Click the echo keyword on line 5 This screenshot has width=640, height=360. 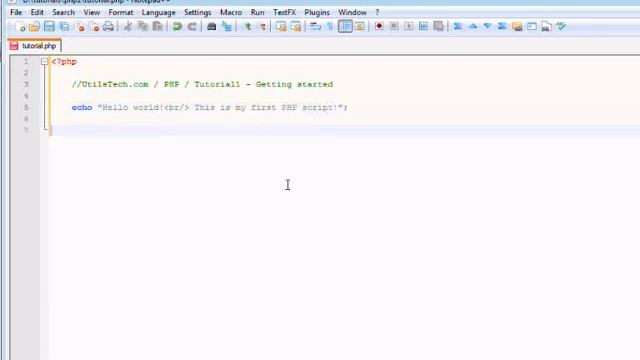(x=82, y=107)
